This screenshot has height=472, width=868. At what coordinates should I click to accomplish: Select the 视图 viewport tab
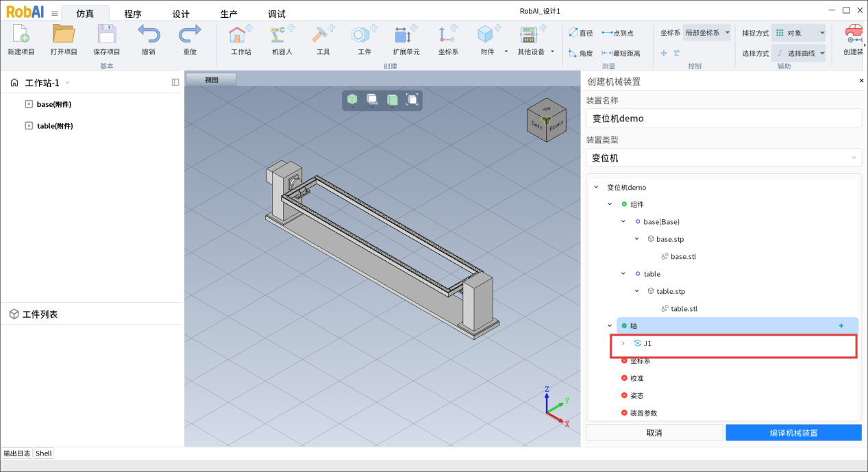pyautogui.click(x=212, y=79)
